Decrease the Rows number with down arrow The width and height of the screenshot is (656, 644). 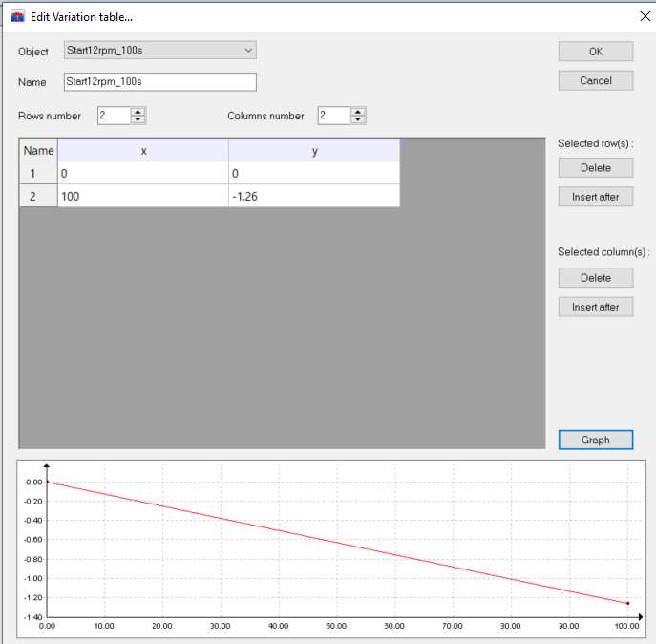pyautogui.click(x=138, y=120)
